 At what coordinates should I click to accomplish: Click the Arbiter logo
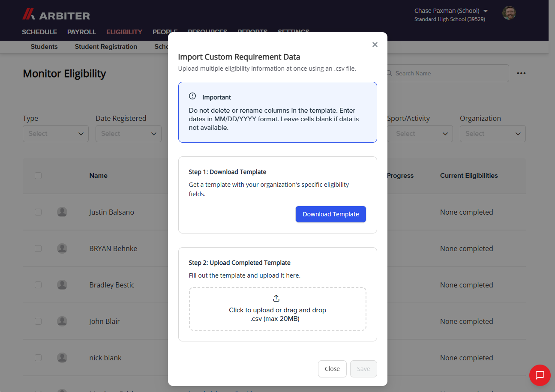(56, 15)
